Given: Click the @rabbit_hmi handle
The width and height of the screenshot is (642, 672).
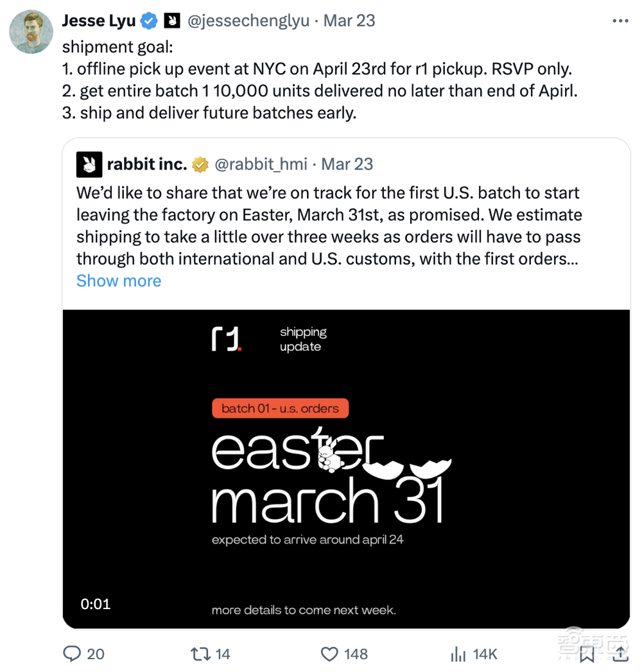Looking at the screenshot, I should (x=261, y=164).
